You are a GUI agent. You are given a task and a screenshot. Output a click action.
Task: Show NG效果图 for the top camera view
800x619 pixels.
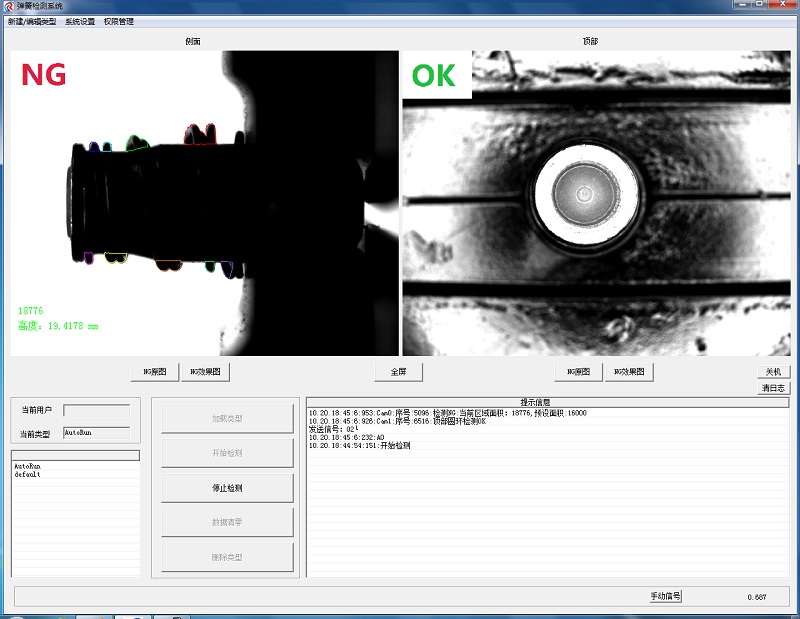(x=629, y=372)
